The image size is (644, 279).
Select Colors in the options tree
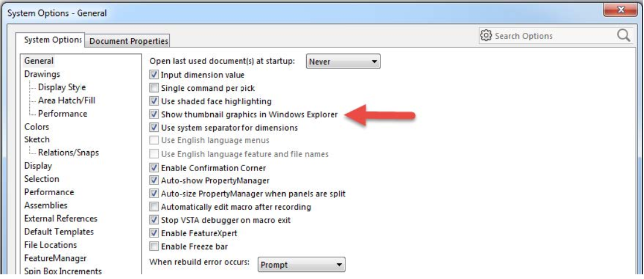click(x=36, y=127)
